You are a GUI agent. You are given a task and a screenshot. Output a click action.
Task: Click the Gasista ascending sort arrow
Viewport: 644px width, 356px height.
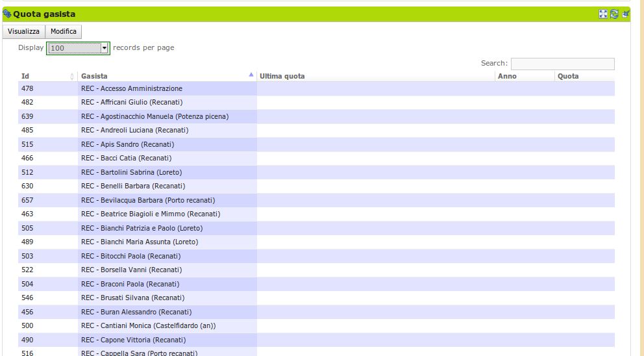pos(251,75)
